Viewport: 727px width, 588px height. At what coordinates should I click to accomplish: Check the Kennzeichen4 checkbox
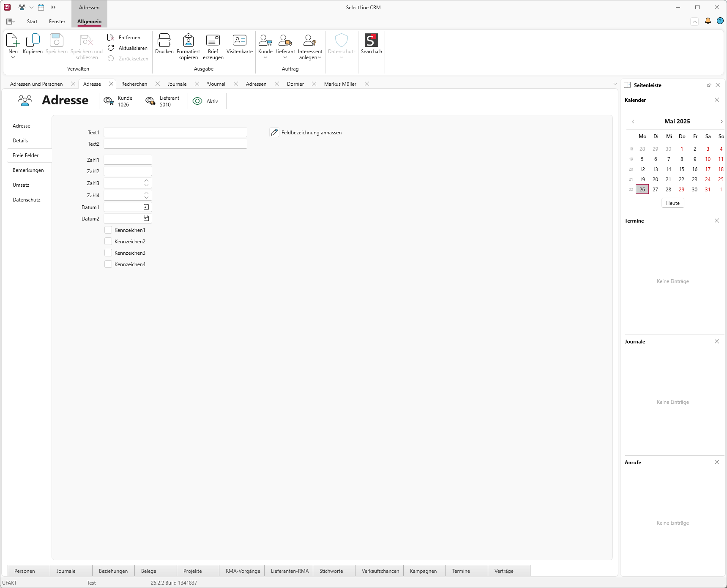108,264
